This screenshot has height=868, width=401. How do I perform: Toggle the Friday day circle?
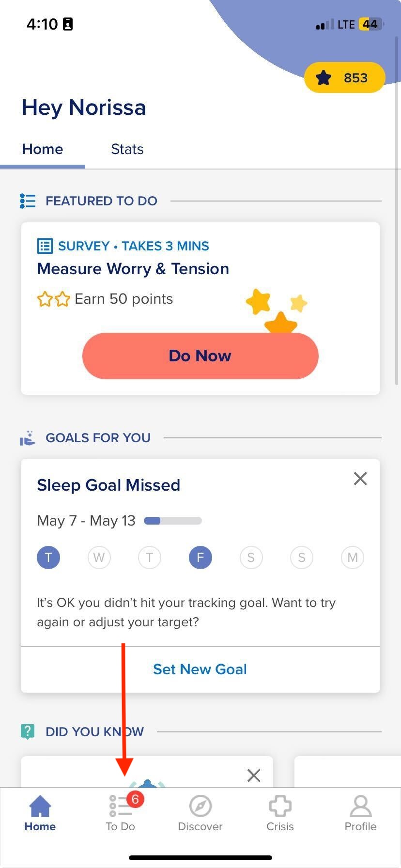pos(200,558)
